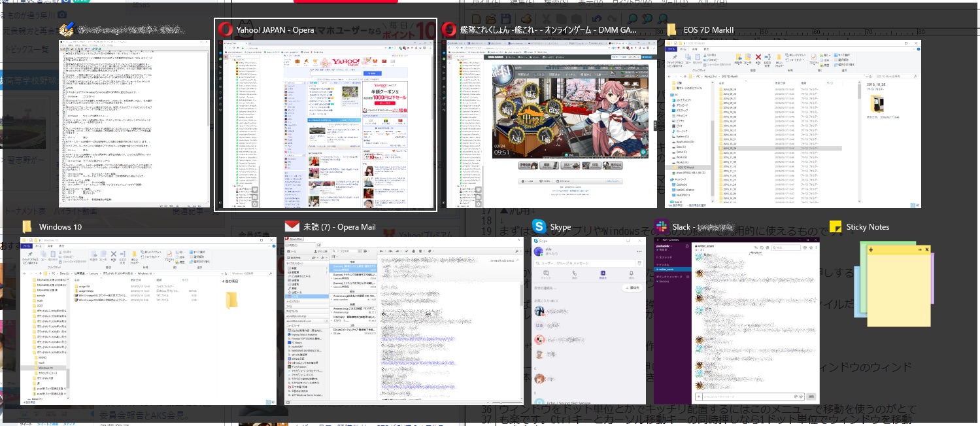The height and width of the screenshot is (426, 980).
Task: Open the Slack window thumbnail
Action: pyautogui.click(x=737, y=320)
